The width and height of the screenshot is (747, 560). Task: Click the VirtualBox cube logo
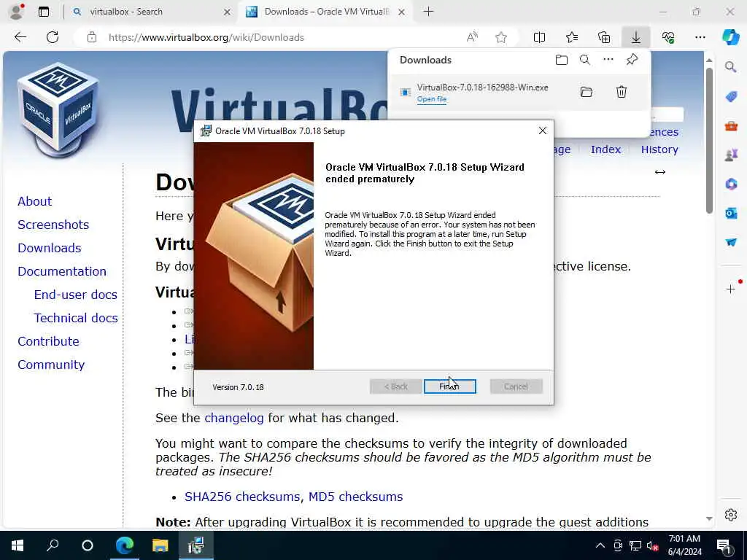[x=58, y=109]
